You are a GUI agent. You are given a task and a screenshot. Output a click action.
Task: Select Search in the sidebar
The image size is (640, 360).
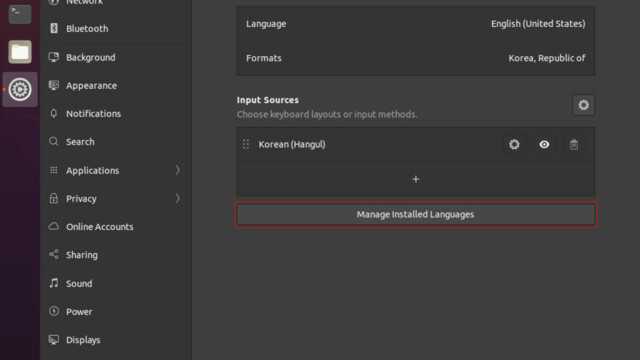click(x=116, y=142)
